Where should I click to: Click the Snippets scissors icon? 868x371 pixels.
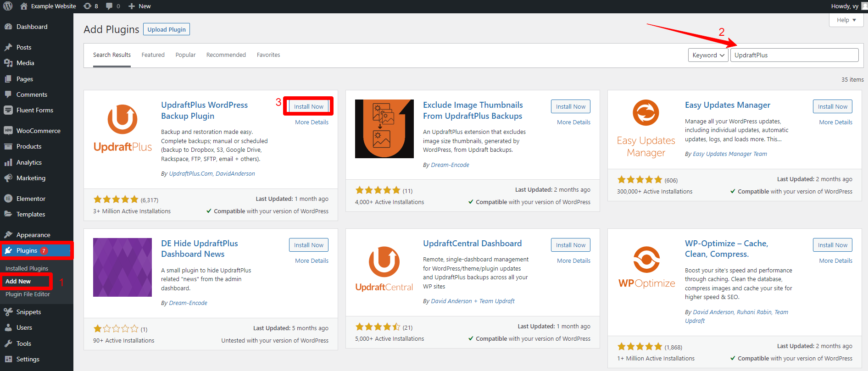(8, 312)
